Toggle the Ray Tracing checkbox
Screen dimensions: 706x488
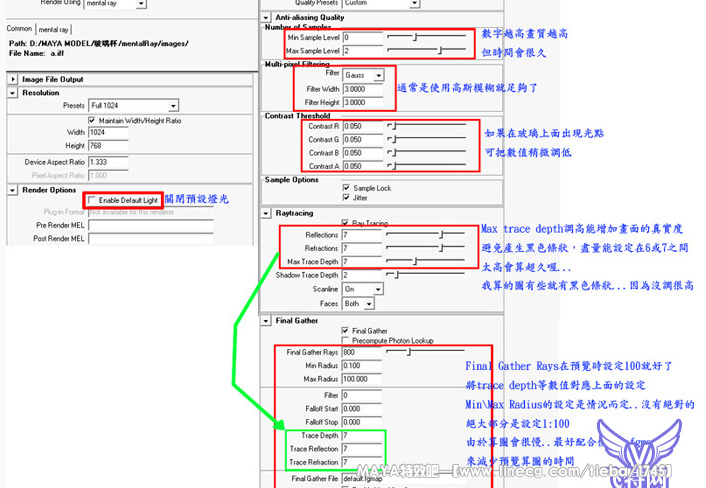[x=345, y=223]
